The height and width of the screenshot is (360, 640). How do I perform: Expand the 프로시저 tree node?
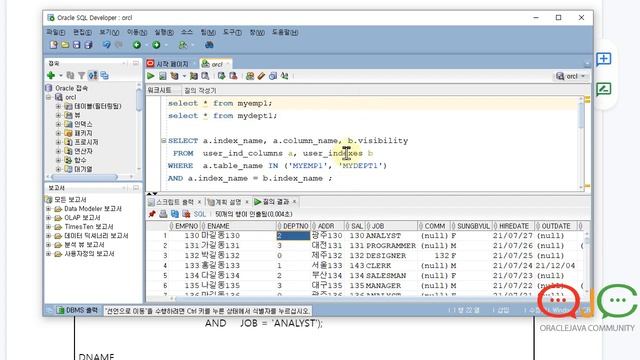(58, 142)
